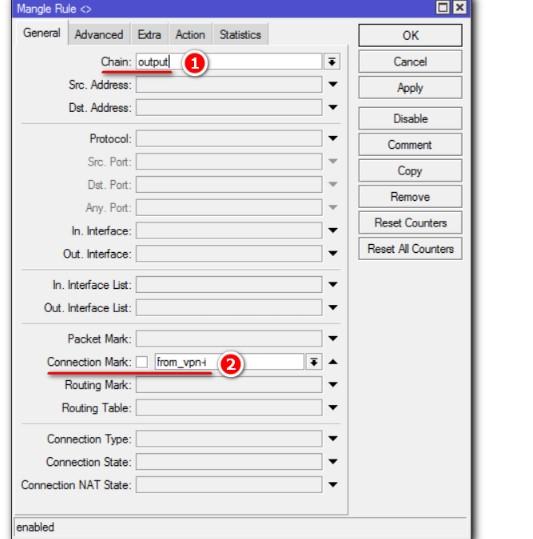Viewport: 533px width, 539px height.
Task: Expand the Packet Mark field arrow
Action: point(333,338)
